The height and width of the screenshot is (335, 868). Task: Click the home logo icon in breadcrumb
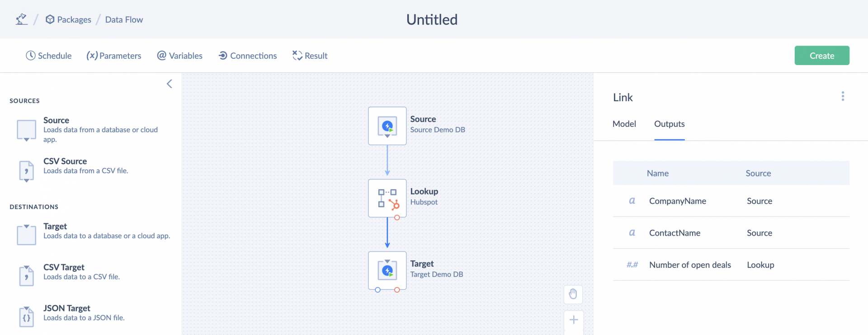(x=21, y=19)
